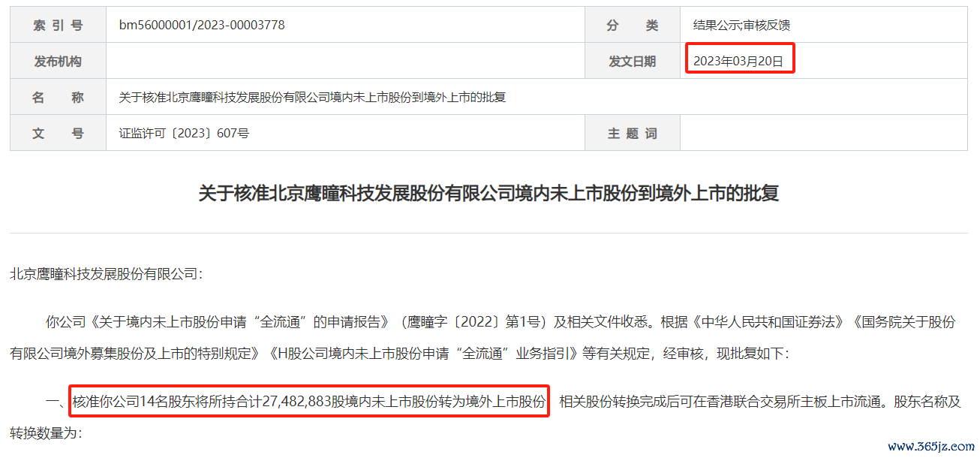This screenshot has height=458, width=980.
Task: Select the document number 证监许可〔2023〕607号
Action: point(184,134)
